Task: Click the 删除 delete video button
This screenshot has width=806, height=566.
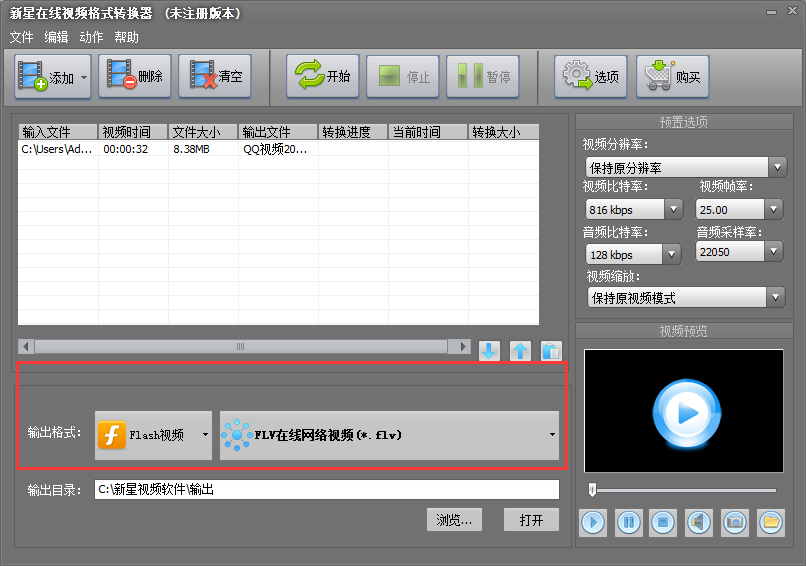Action: pyautogui.click(x=135, y=76)
